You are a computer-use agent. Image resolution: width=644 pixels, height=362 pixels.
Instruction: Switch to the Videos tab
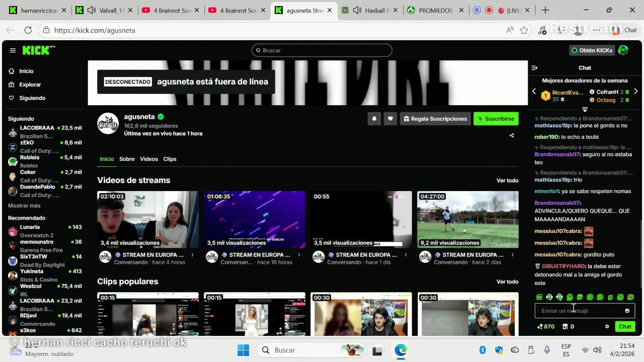(x=149, y=159)
